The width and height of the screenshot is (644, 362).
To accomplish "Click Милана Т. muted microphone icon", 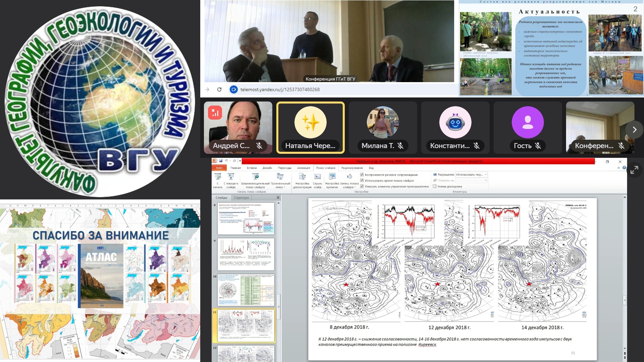I will point(400,146).
